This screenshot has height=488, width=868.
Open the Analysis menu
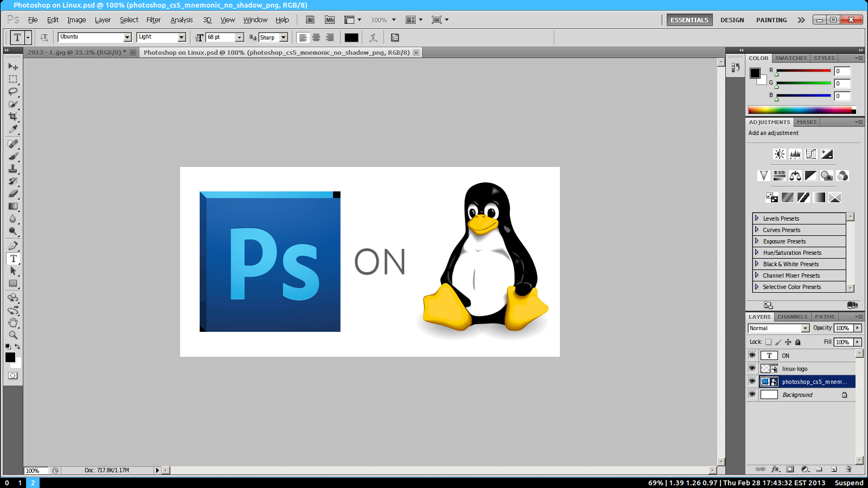(x=182, y=20)
